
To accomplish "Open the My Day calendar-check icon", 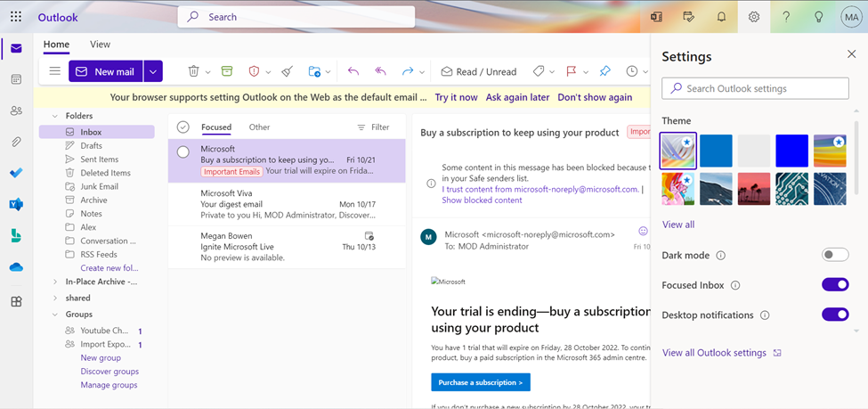I will click(689, 17).
